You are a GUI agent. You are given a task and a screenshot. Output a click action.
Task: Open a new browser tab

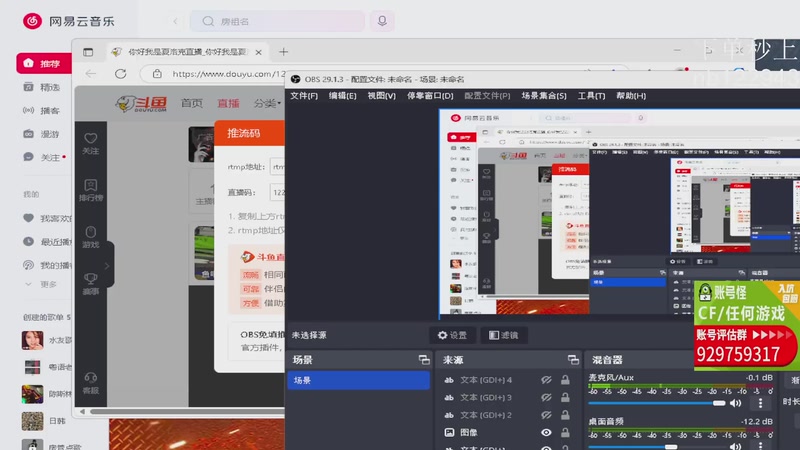pos(283,52)
